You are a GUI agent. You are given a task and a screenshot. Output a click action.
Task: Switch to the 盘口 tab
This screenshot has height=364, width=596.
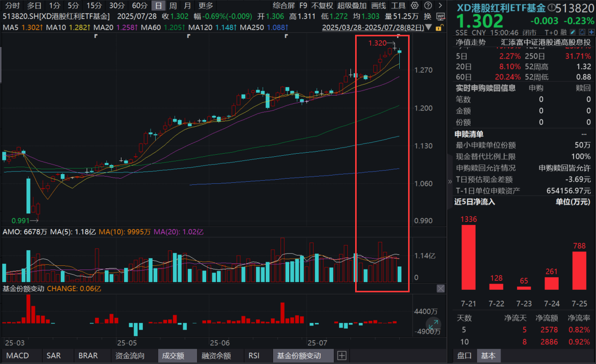tap(464, 356)
